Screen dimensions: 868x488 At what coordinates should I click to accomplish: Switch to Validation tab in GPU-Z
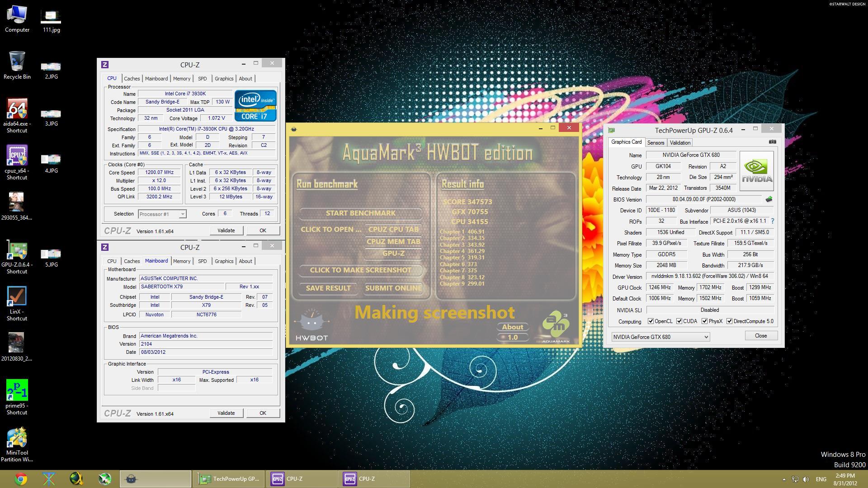(680, 143)
